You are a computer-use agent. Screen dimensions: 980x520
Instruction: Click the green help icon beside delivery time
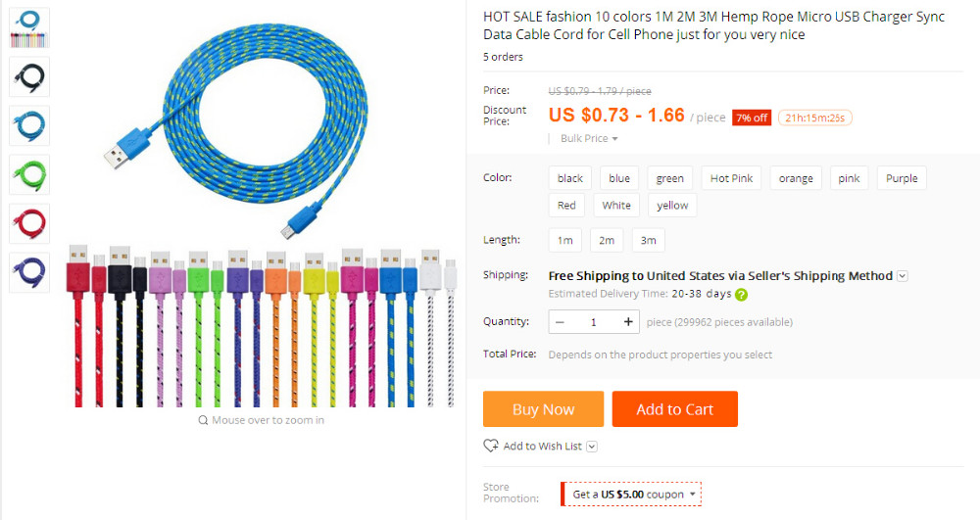(x=742, y=294)
